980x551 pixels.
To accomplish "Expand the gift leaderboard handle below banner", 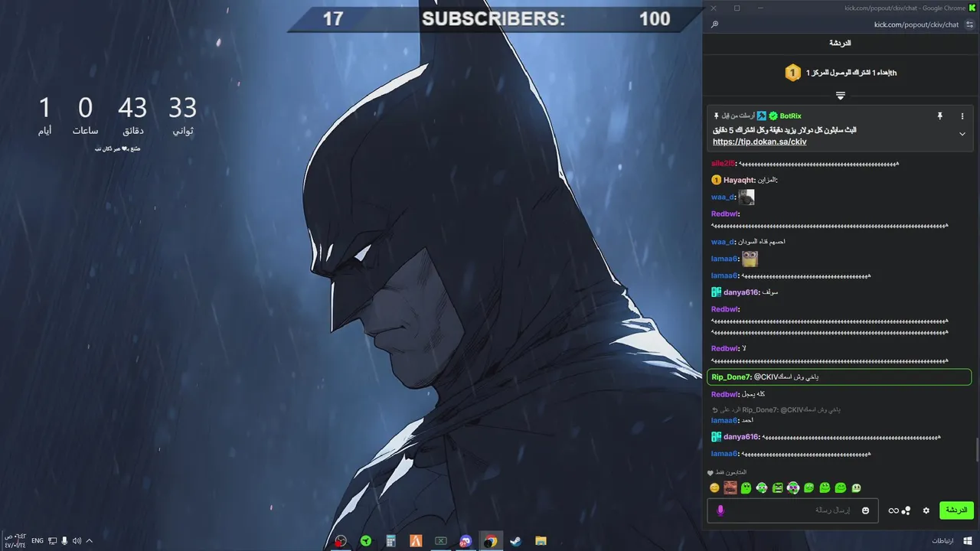I will (840, 96).
